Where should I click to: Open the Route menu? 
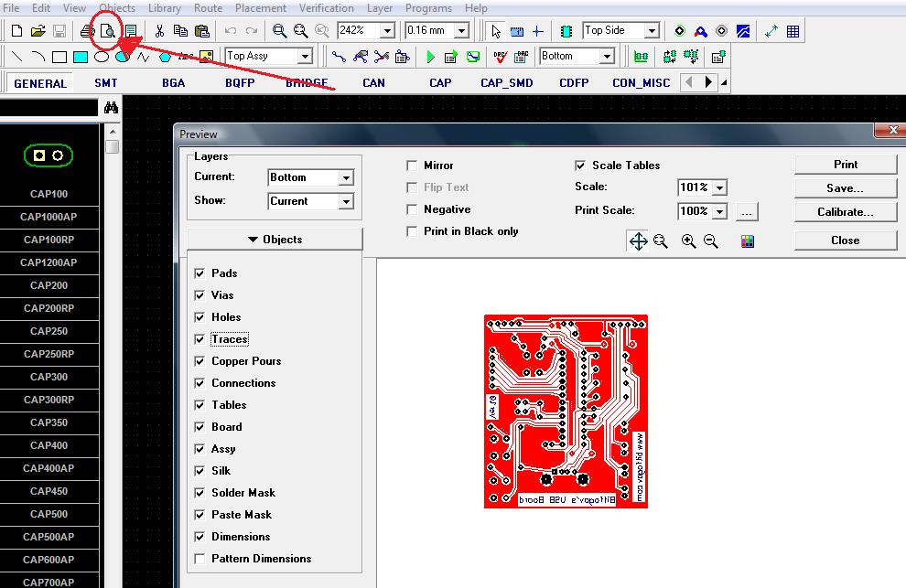click(x=208, y=8)
